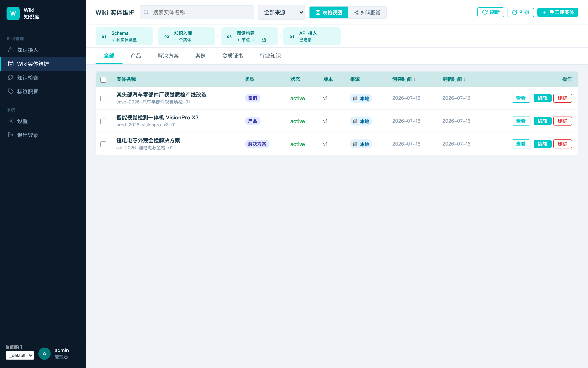588x368 pixels.
Task: Click 删除 for 锂电电芯 solution row
Action: coord(563,144)
